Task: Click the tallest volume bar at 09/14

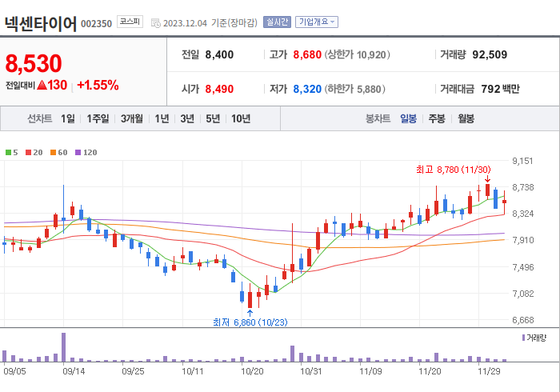Action: [63, 347]
